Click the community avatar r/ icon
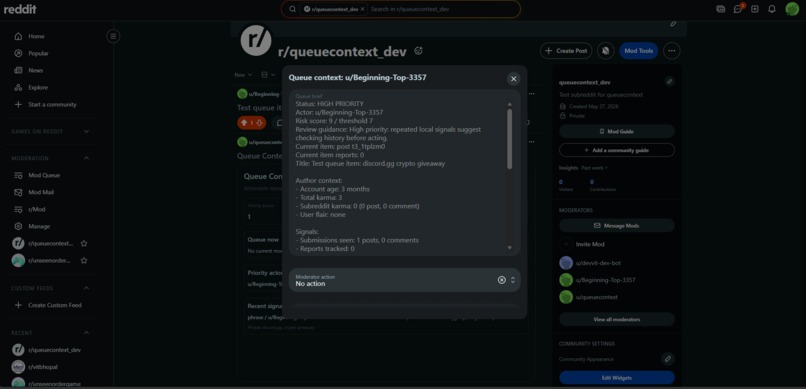This screenshot has width=806, height=389. coord(255,41)
